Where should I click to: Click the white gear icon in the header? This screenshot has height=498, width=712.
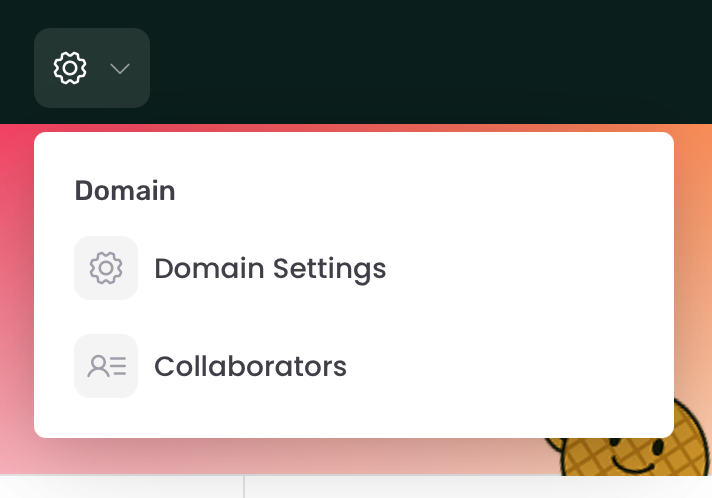(70, 68)
